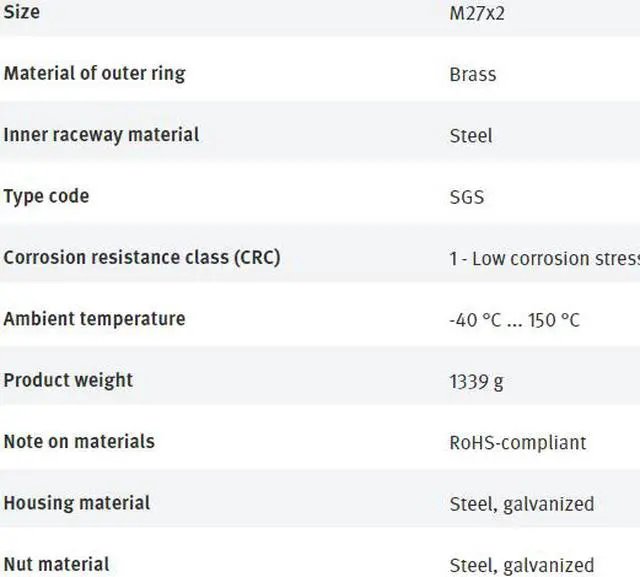
Task: Click the Inner raceway material label
Action: click(x=101, y=134)
